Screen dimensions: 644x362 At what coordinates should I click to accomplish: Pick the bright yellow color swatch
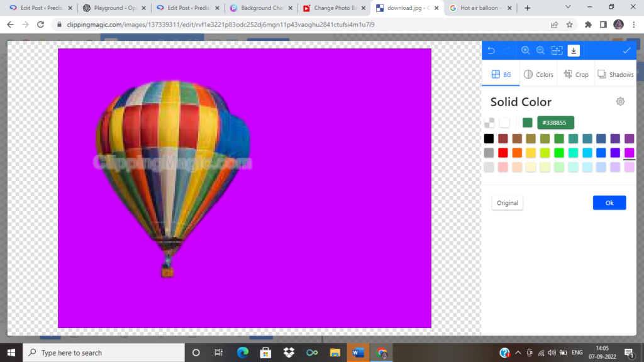[x=531, y=153]
